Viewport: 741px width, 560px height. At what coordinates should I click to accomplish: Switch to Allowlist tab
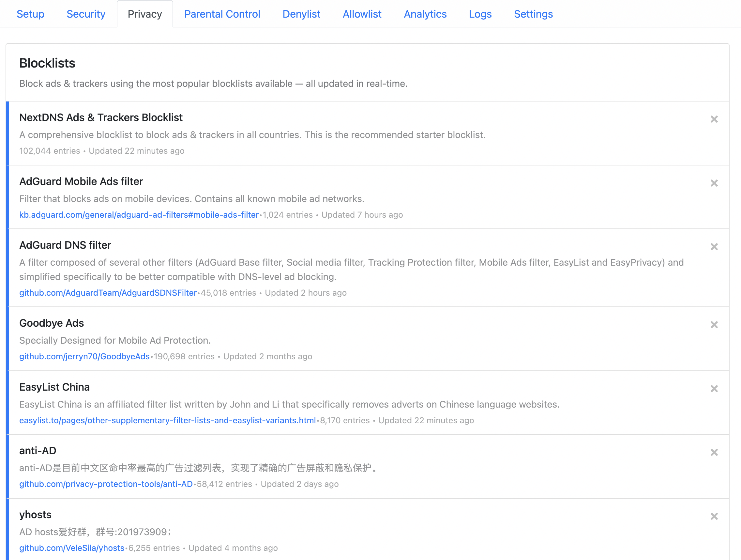[x=362, y=14]
